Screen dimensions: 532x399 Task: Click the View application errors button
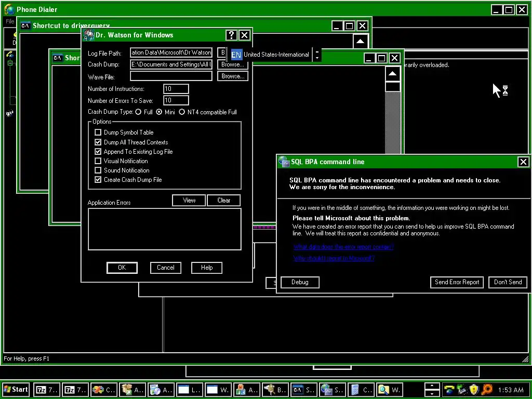point(189,200)
